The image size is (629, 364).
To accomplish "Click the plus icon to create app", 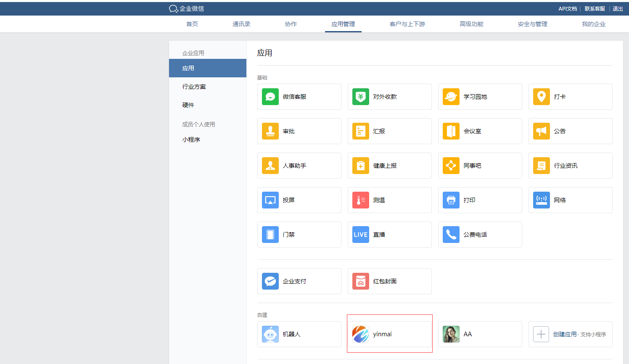I will (541, 334).
